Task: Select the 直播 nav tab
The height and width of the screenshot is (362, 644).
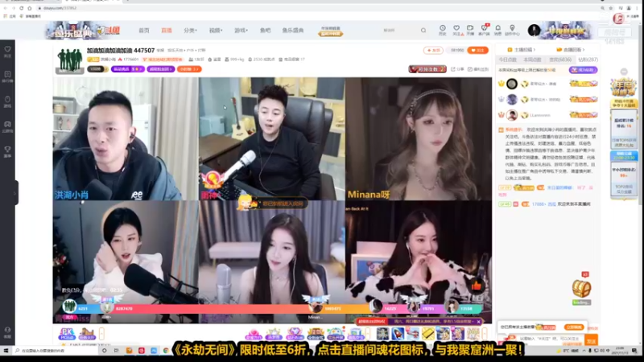Action: point(167,31)
